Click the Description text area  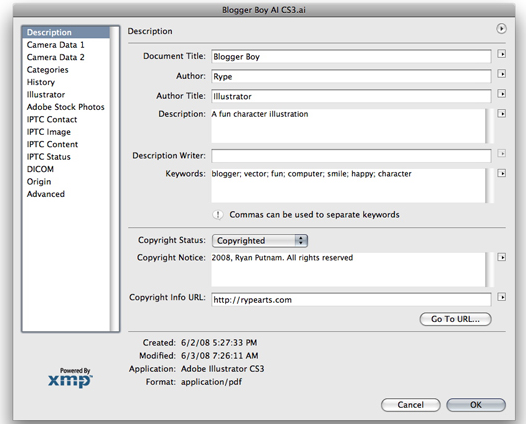click(348, 126)
